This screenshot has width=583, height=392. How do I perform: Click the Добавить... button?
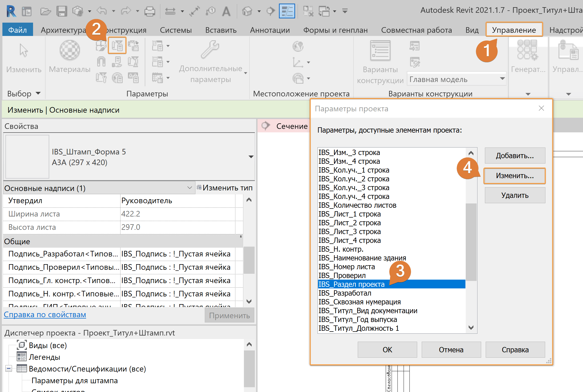click(515, 156)
